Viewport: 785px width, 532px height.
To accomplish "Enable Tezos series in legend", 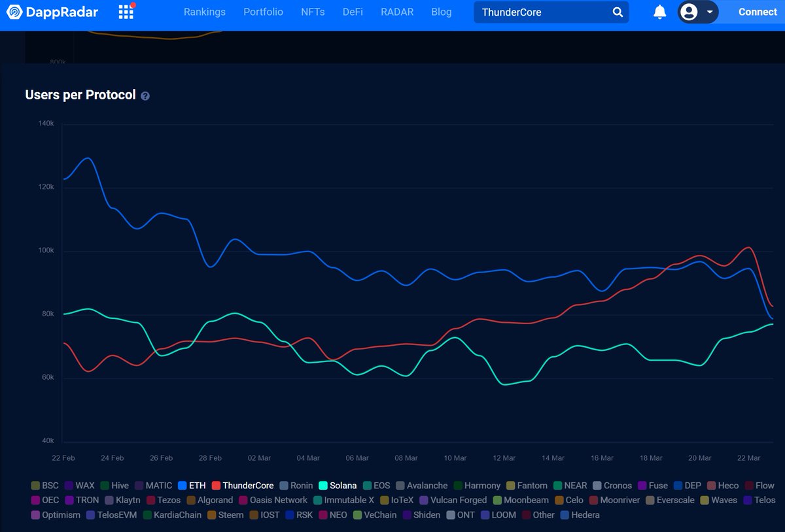I will pos(163,500).
